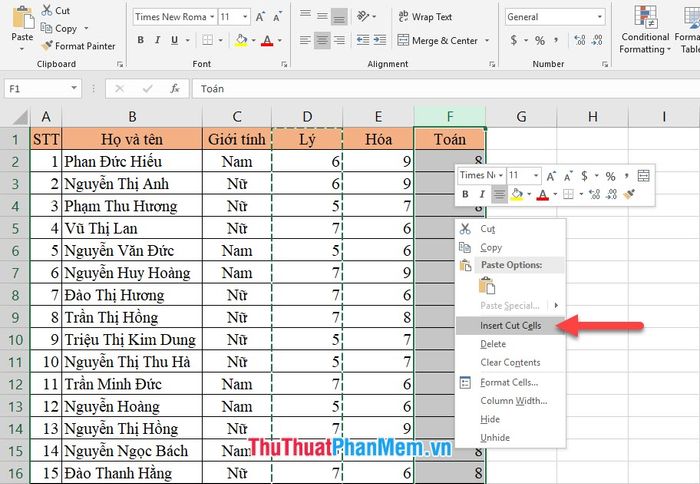
Task: Click the Insert Function fx icon
Action: point(175,88)
